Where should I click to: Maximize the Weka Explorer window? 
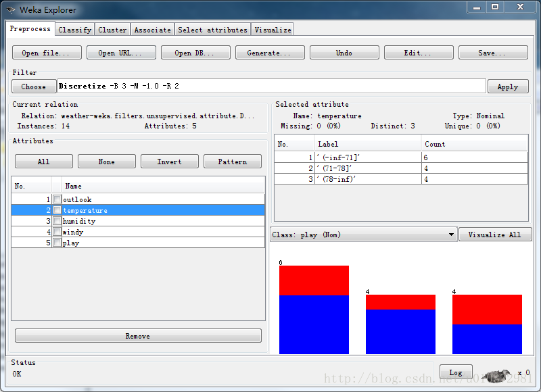pos(495,7)
